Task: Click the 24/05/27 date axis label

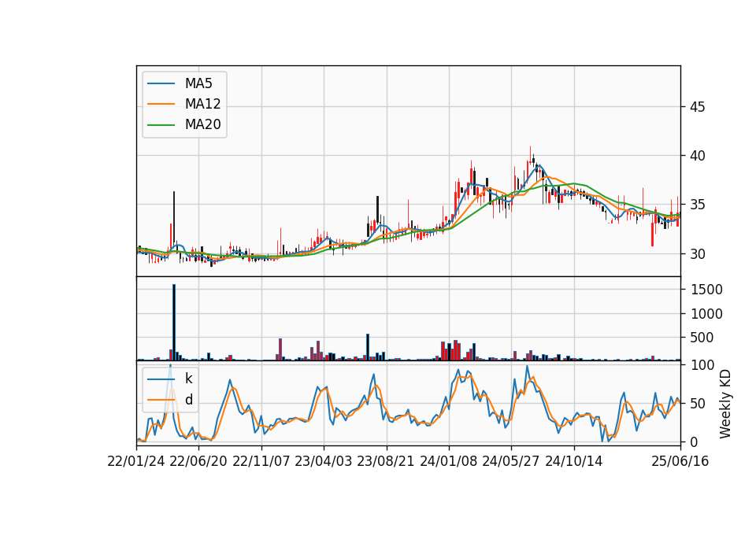Action: point(511,462)
